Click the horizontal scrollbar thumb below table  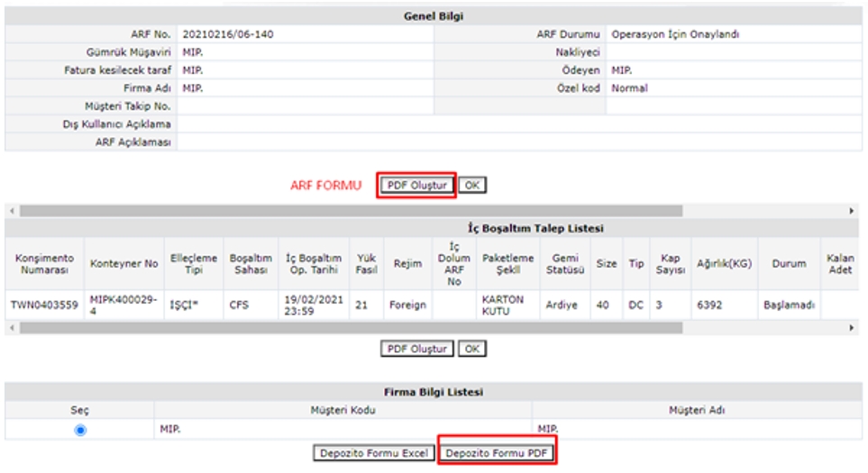coord(350,328)
